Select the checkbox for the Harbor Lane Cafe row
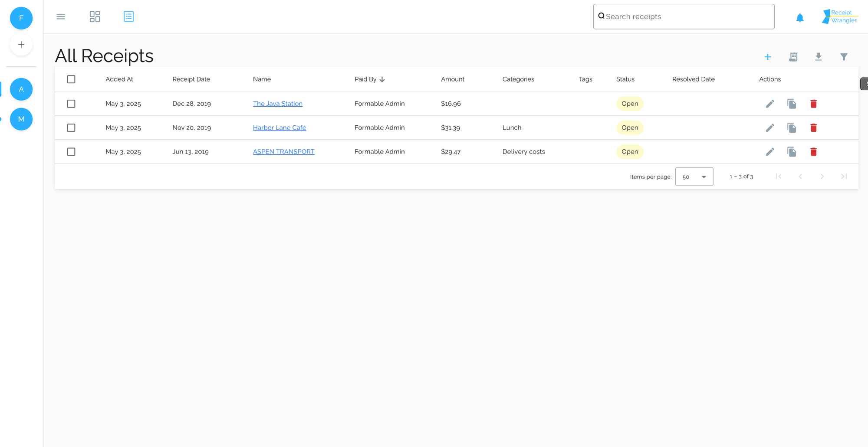 tap(71, 127)
